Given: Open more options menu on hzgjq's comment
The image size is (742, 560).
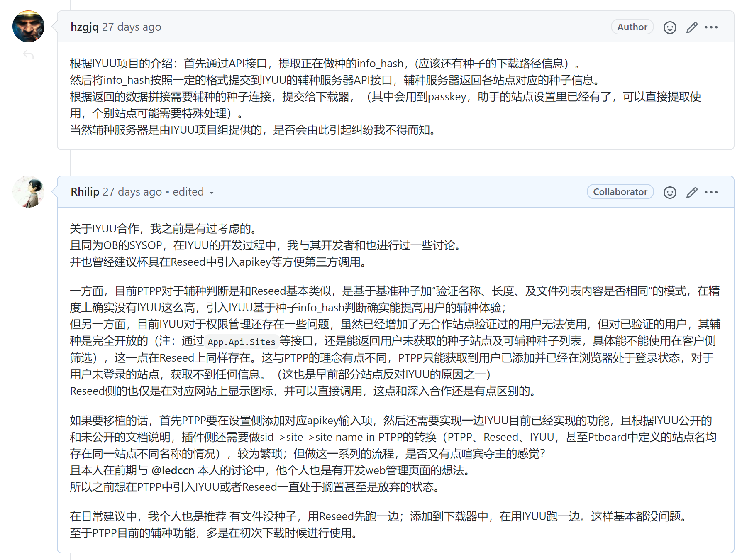Looking at the screenshot, I should tap(711, 27).
